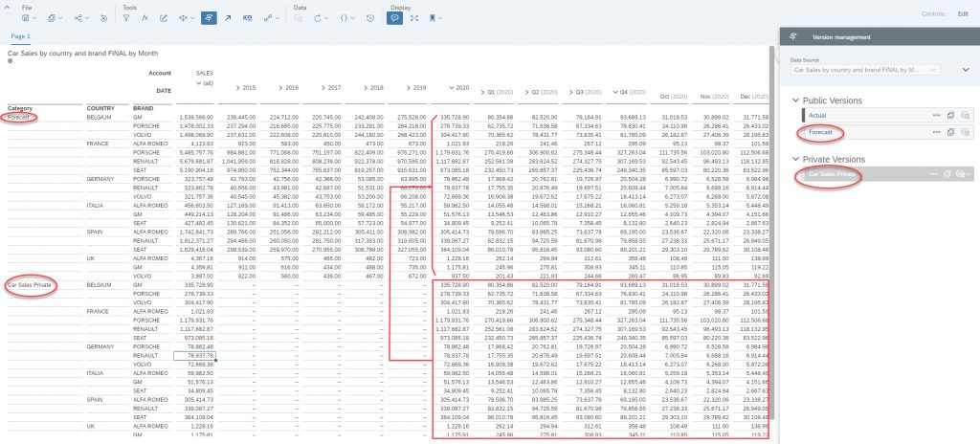
Task: Click the Fullscreen icon in Display group
Action: tap(414, 18)
